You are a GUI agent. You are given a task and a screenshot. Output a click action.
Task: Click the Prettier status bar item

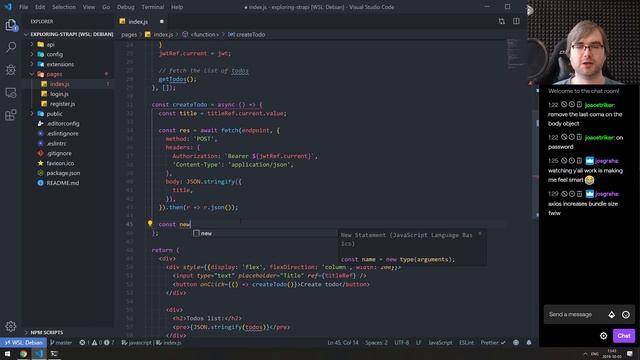coord(493,342)
